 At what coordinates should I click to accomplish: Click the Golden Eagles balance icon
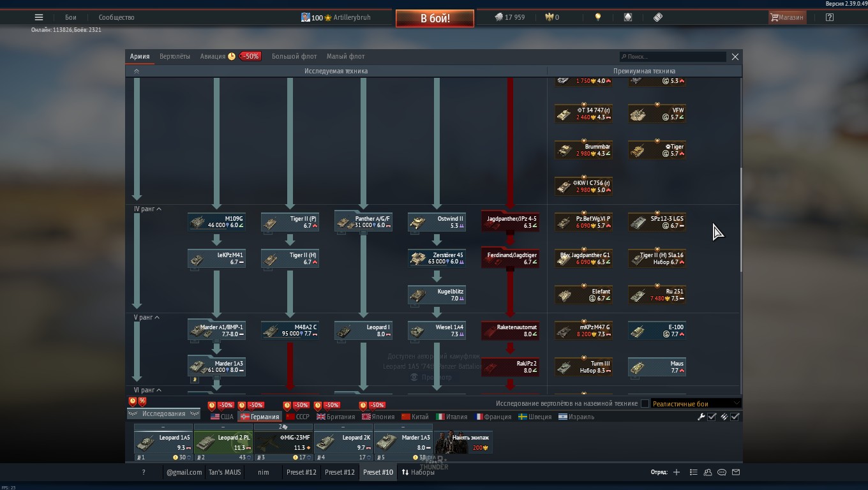coord(549,17)
